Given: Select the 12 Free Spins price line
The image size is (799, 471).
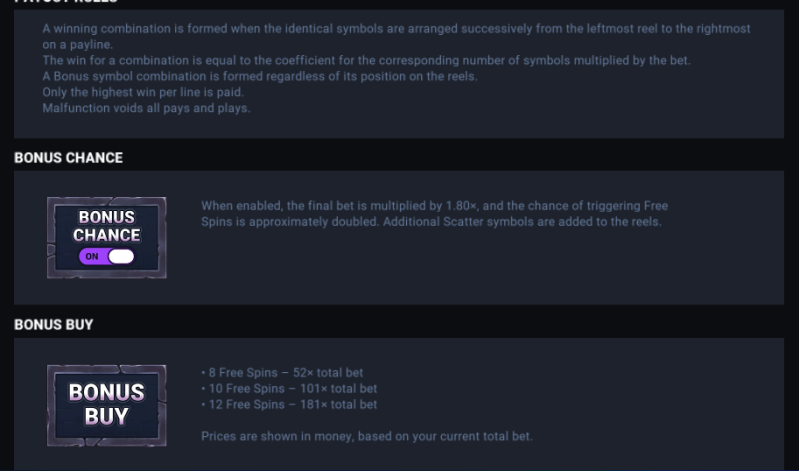Looking at the screenshot, I should pos(290,405).
